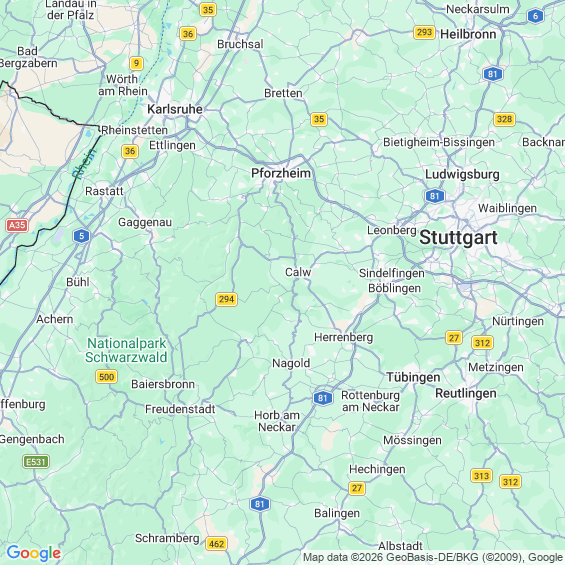Click the A35 red highway shield
This screenshot has width=565, height=565.
click(x=17, y=226)
